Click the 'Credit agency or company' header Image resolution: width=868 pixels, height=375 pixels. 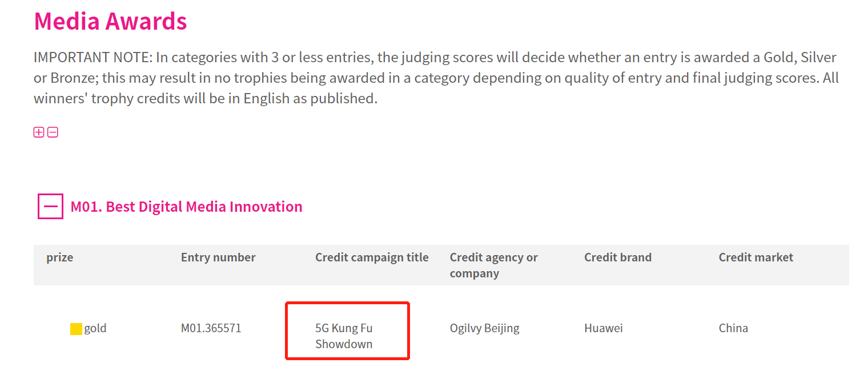coord(493,265)
